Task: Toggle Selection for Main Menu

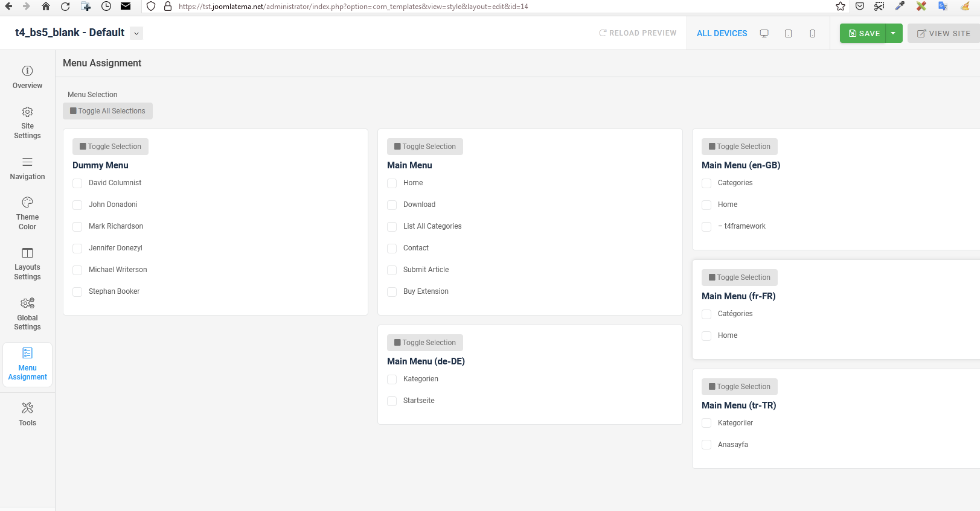Action: point(425,147)
